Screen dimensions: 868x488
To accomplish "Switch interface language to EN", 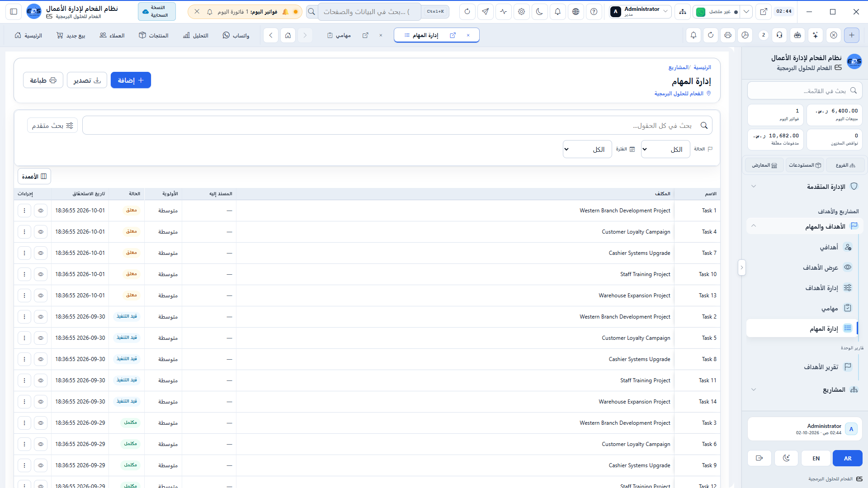I will pyautogui.click(x=816, y=458).
